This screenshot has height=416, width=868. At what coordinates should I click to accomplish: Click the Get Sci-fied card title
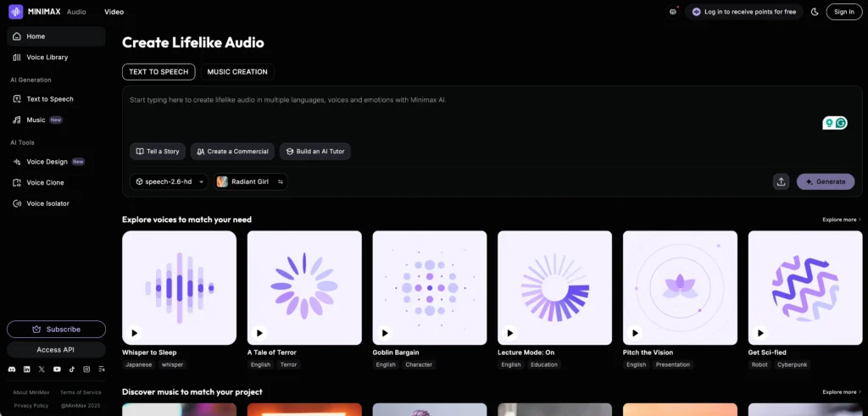pos(767,352)
